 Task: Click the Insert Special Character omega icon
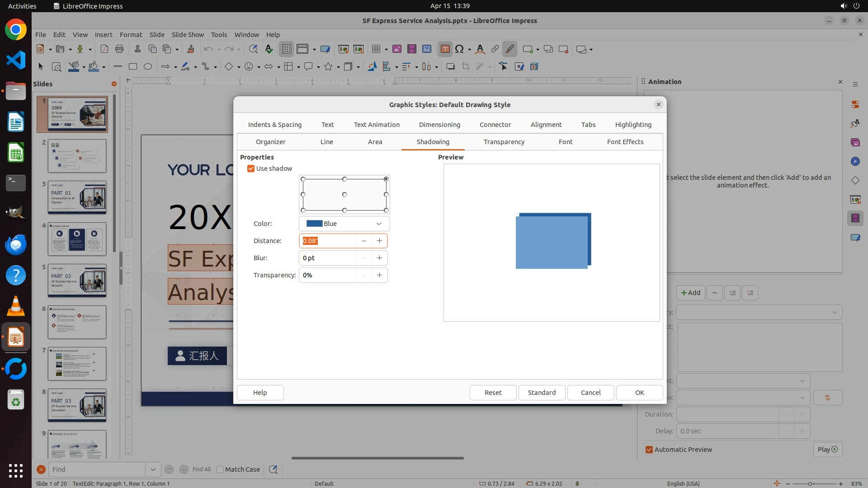tap(459, 49)
